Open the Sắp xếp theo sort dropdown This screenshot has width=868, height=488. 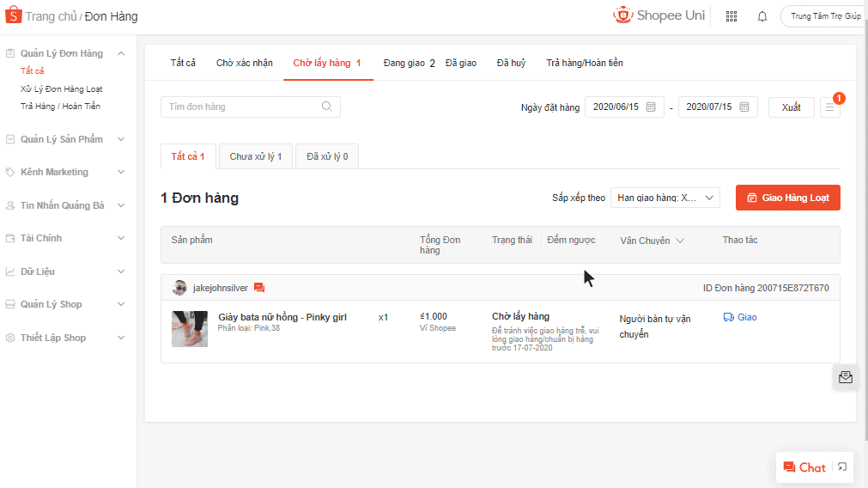point(665,198)
